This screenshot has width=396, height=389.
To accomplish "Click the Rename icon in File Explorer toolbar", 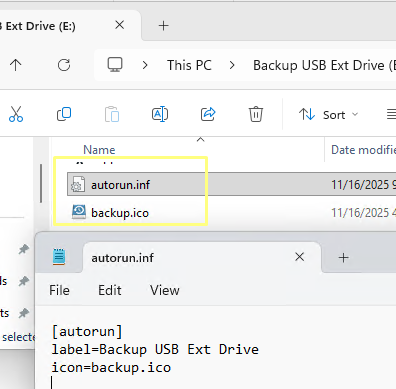I will [160, 114].
